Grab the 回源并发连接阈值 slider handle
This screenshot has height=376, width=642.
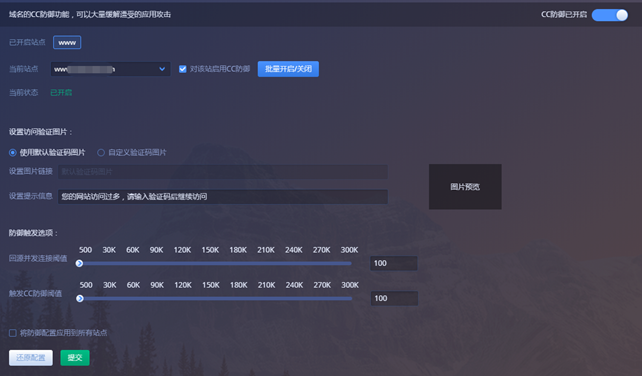point(79,263)
